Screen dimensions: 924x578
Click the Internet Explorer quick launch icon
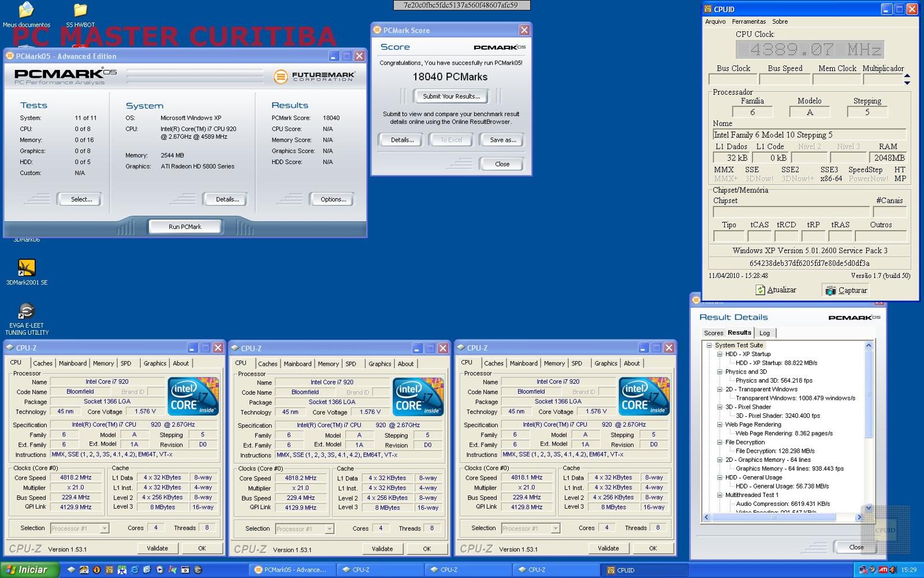pyautogui.click(x=134, y=569)
